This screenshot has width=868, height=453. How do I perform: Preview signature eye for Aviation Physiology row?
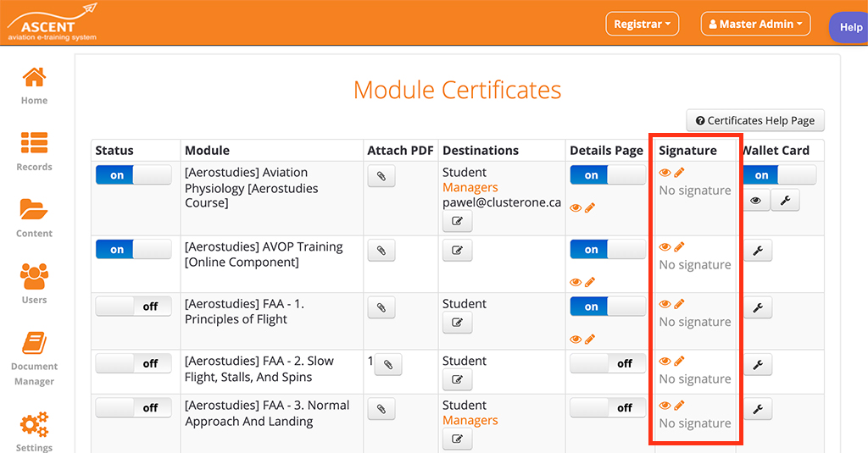[665, 173]
